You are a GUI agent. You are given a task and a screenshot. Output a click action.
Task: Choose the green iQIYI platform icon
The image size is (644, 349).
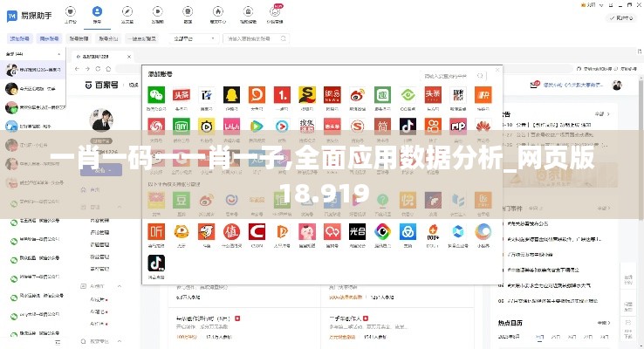point(182,127)
